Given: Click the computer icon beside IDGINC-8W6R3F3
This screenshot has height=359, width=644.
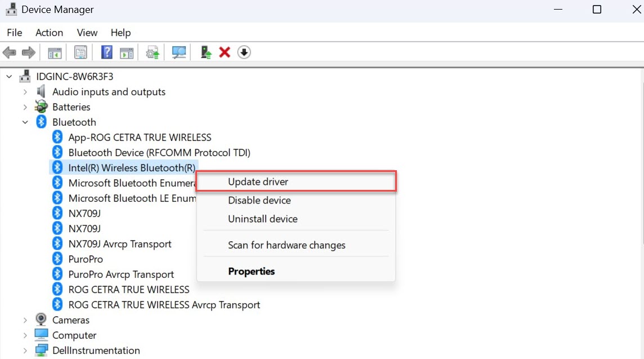Looking at the screenshot, I should tap(25, 76).
